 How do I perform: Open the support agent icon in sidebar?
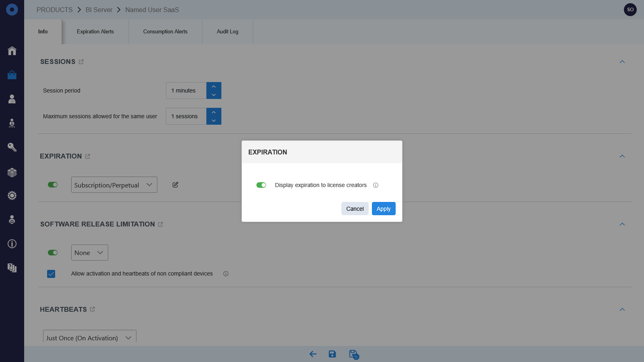click(x=12, y=220)
